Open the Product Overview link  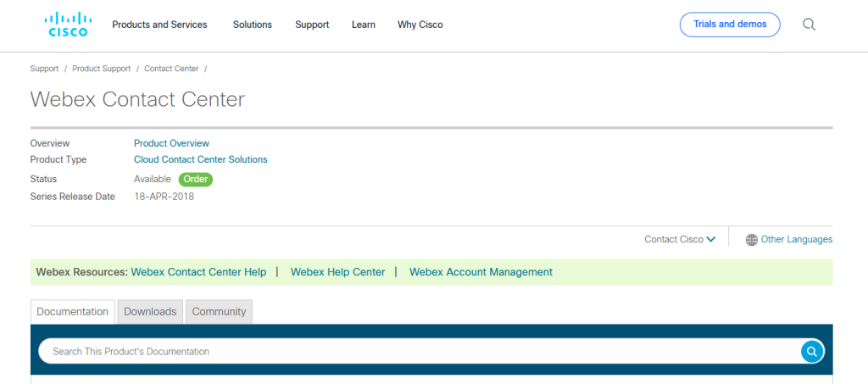click(171, 143)
